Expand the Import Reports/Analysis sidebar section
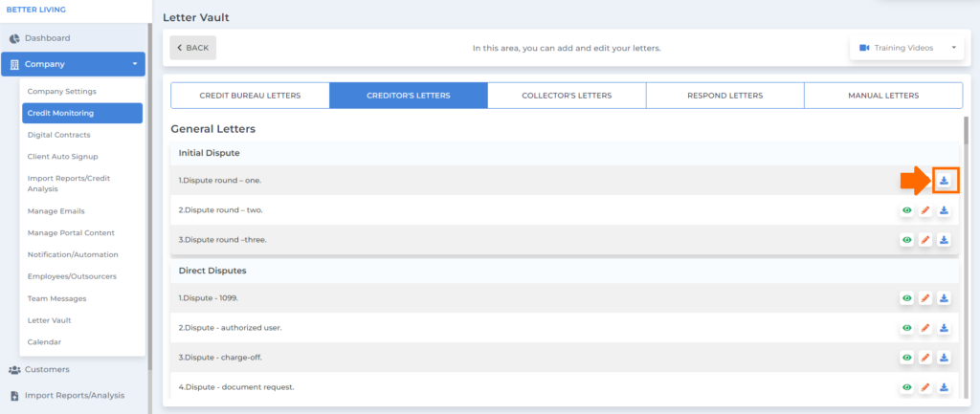The height and width of the screenshot is (414, 980). (x=75, y=395)
